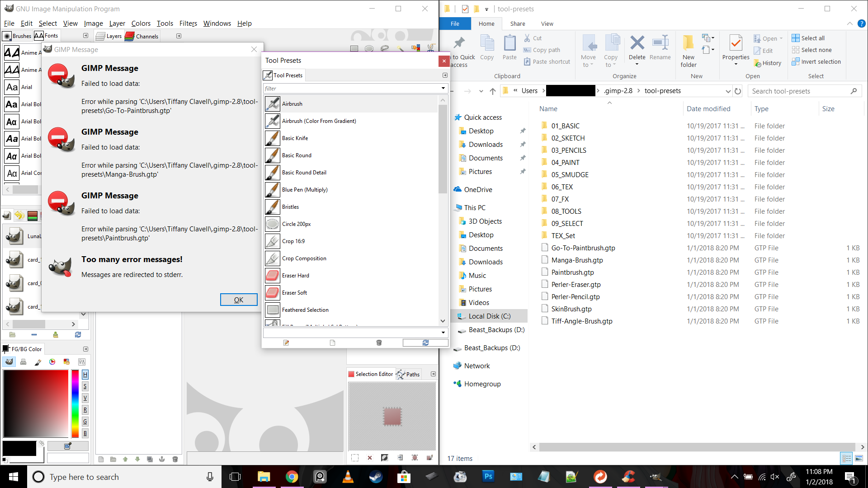Open Tool Presets tab configuration menu arrow

[x=445, y=75]
